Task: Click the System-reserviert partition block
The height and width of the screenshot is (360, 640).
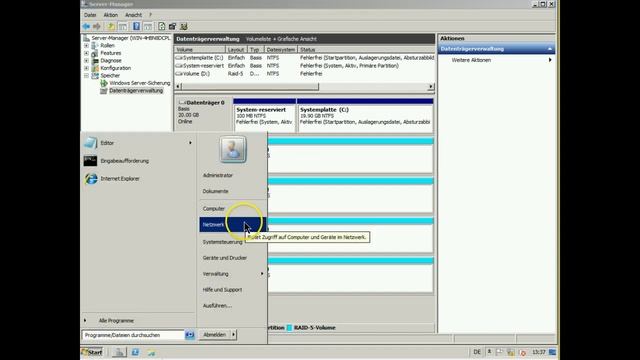Action: click(264, 116)
